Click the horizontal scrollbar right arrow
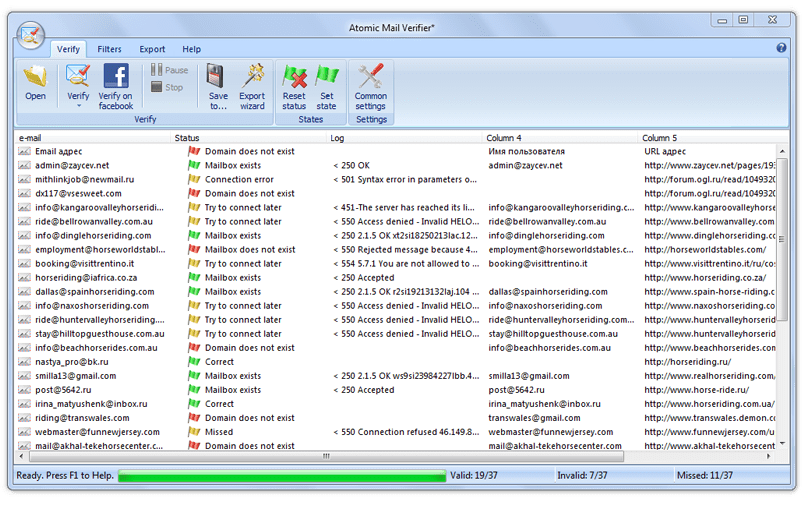Viewport: 804px width, 524px height. point(768,456)
